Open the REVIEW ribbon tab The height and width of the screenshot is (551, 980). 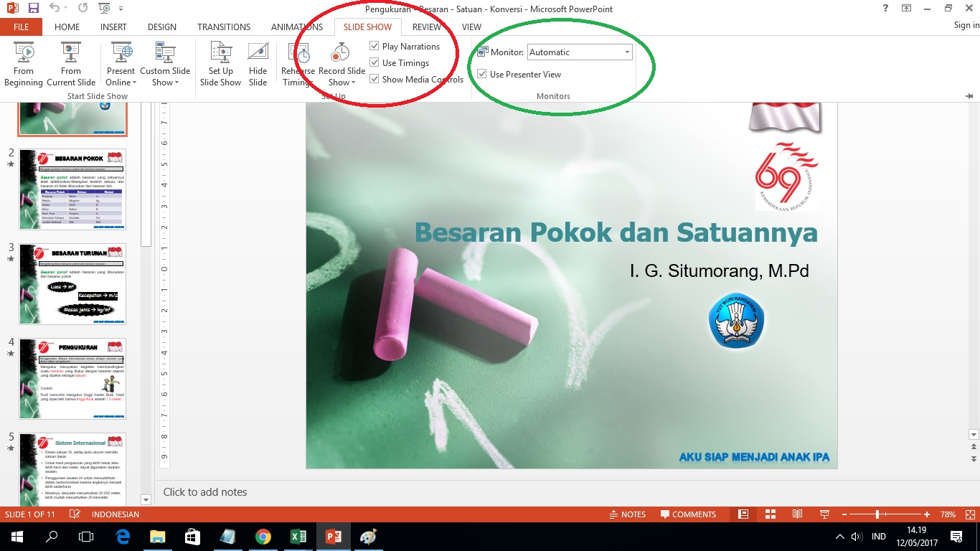click(426, 27)
